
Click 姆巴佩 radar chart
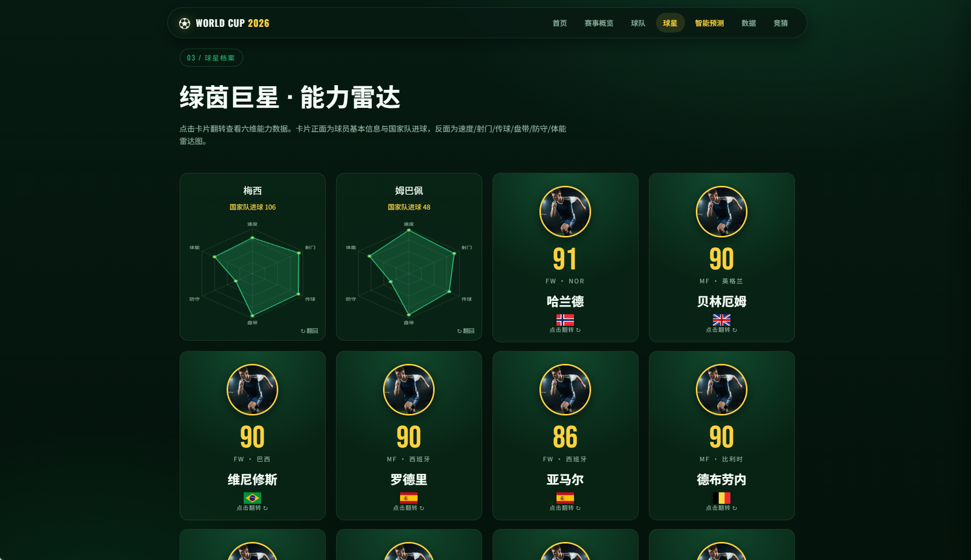point(409,274)
